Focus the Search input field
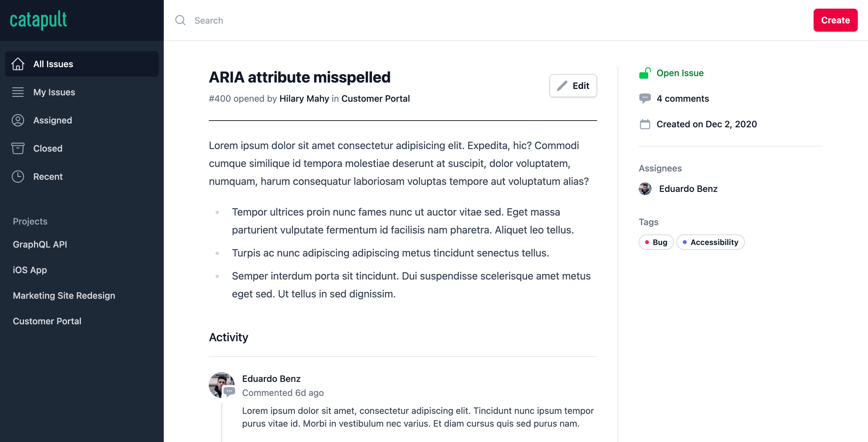 point(472,20)
